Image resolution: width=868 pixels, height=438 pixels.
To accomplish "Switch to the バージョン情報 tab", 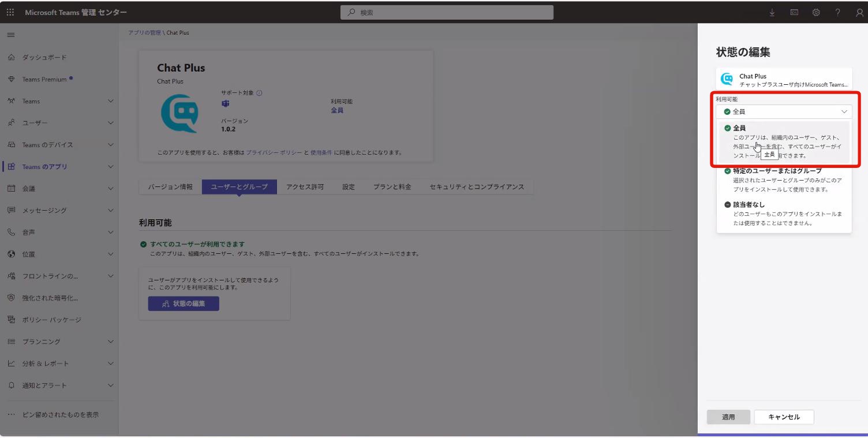I will click(170, 187).
